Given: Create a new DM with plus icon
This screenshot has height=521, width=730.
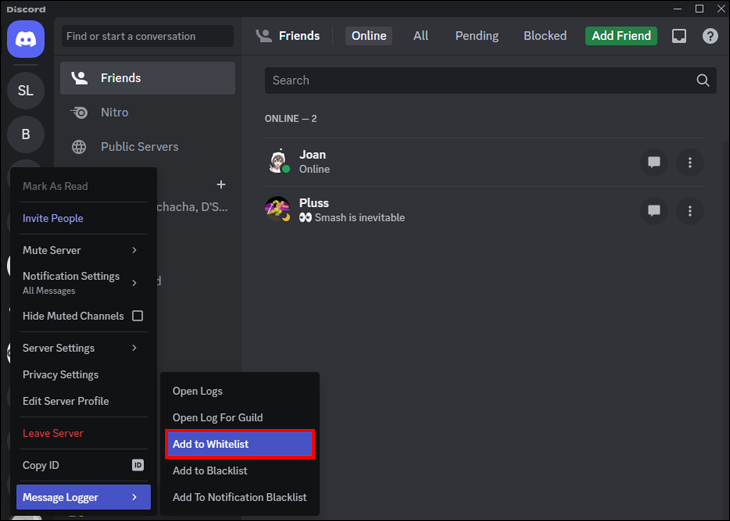Looking at the screenshot, I should tap(221, 185).
